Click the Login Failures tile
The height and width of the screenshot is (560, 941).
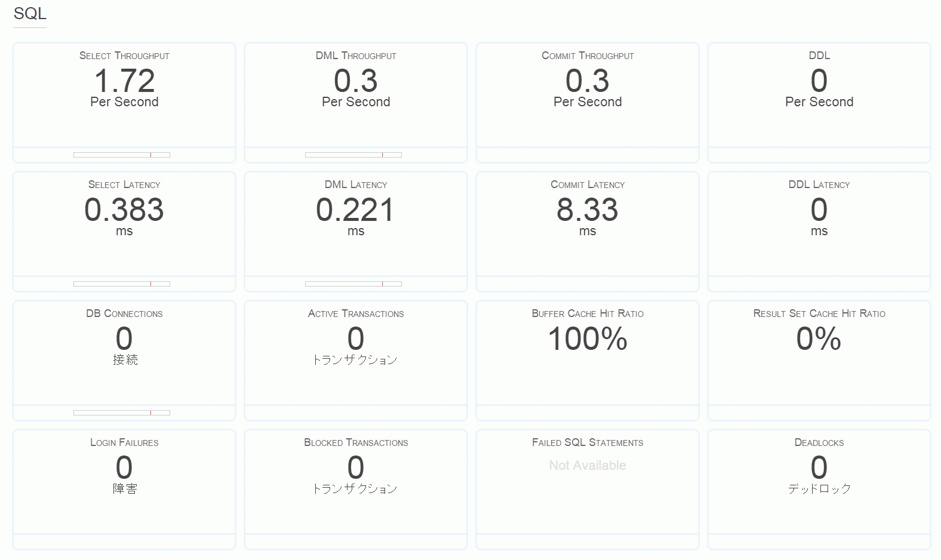coord(124,489)
